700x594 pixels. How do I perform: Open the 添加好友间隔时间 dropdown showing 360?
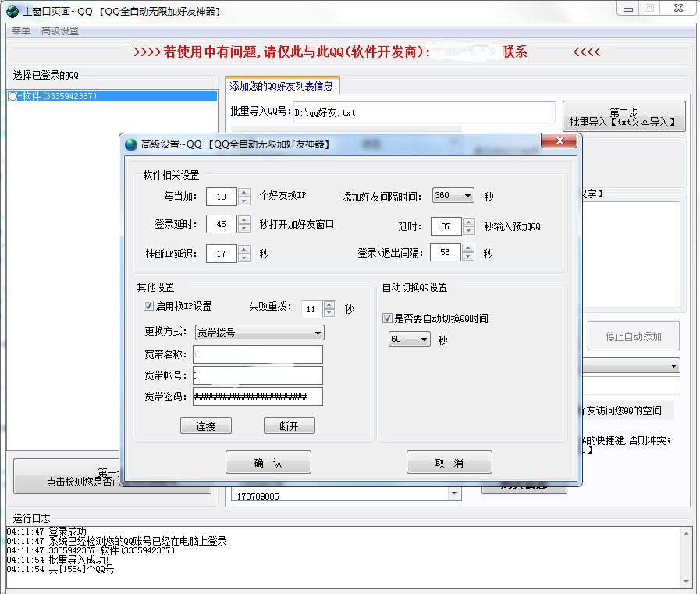(x=453, y=196)
